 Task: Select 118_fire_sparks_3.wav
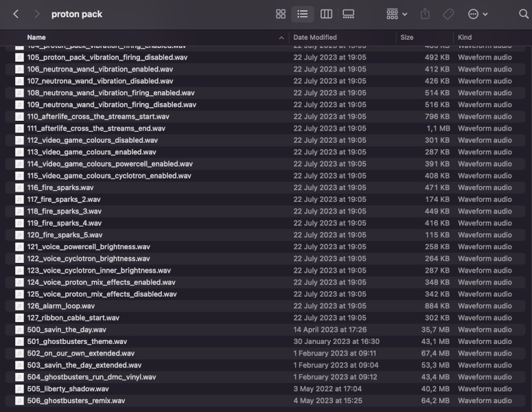coord(266,211)
